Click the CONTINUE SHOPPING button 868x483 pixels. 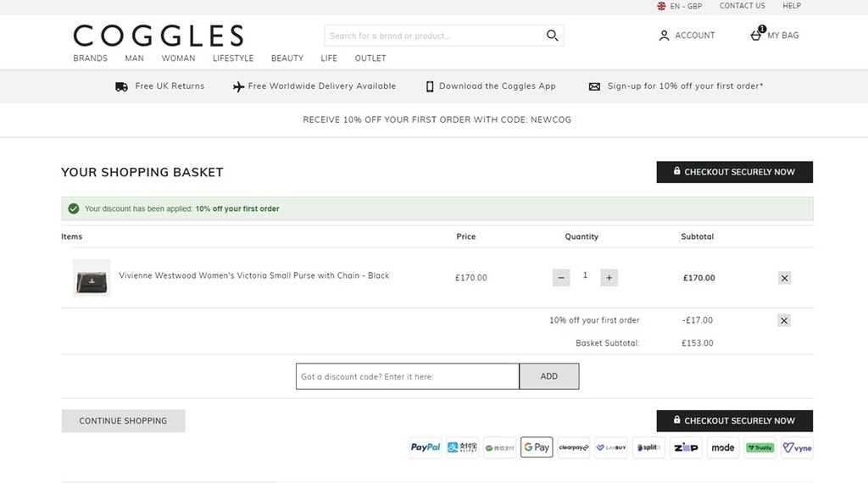(123, 421)
